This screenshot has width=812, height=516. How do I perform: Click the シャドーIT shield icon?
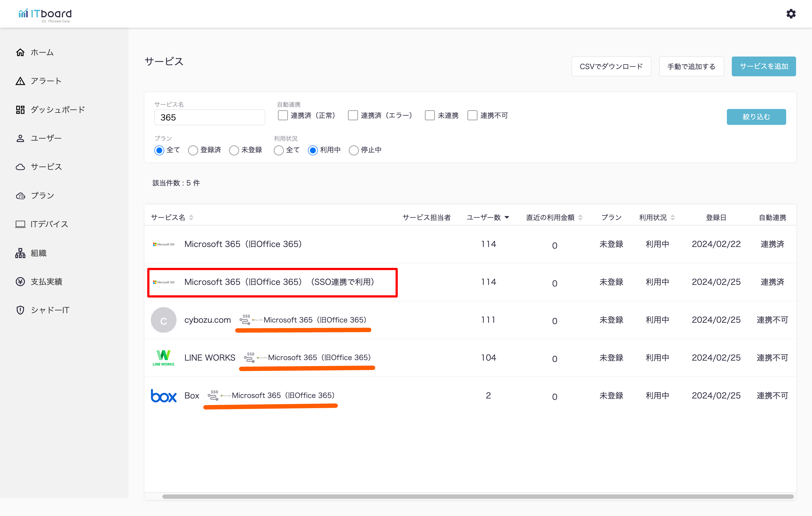[x=20, y=310]
